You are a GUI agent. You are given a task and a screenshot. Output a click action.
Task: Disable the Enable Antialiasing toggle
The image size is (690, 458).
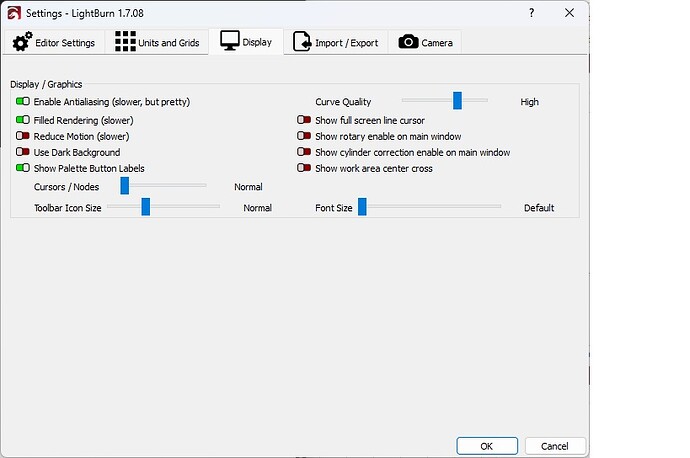coord(23,102)
